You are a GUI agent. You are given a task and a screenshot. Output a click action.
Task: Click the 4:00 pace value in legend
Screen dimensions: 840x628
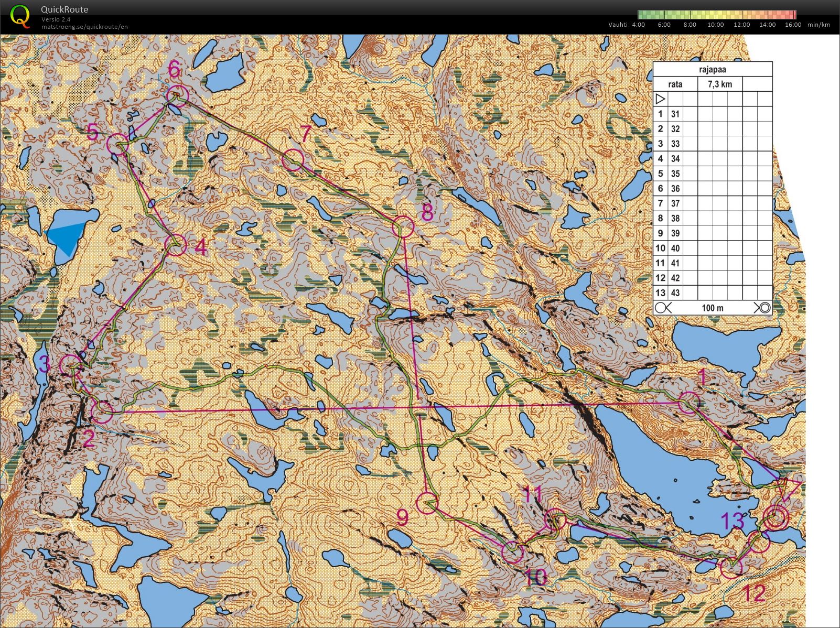(x=639, y=25)
